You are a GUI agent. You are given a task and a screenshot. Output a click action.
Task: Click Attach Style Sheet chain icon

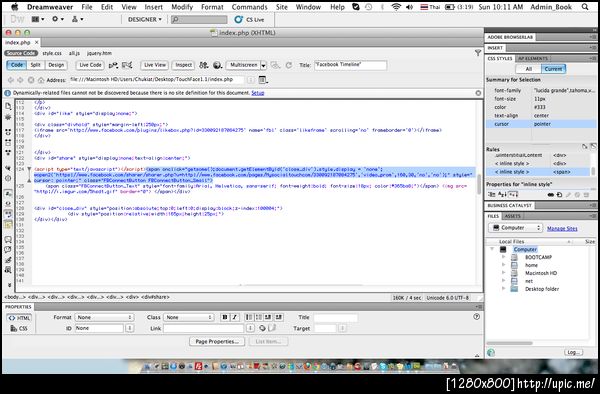551,195
